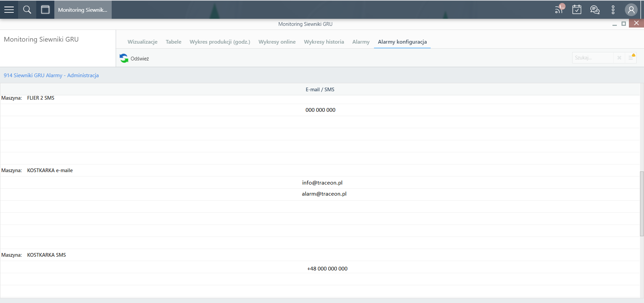This screenshot has width=644, height=303.
Task: Click the windows overview icon
Action: pos(45,10)
